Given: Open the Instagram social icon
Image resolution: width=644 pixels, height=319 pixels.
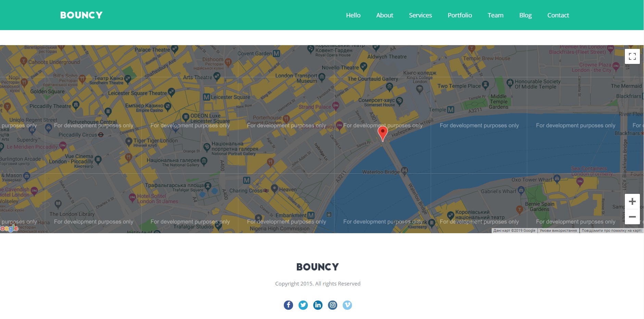Looking at the screenshot, I should pyautogui.click(x=332, y=305).
